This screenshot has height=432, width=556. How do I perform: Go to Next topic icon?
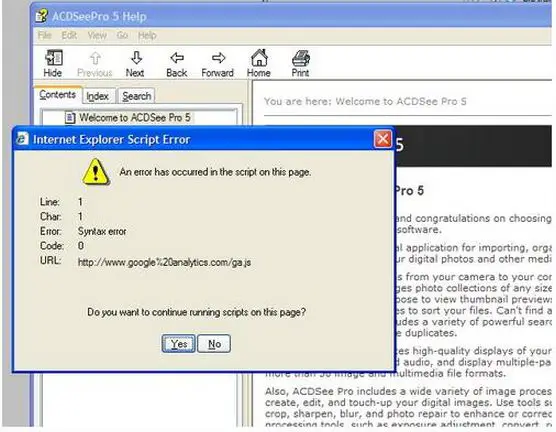click(136, 58)
